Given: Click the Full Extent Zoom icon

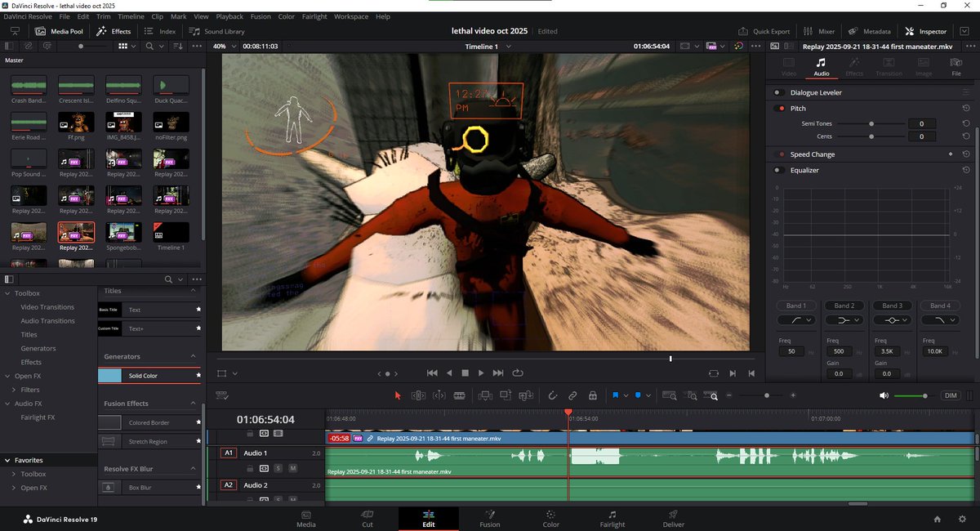Looking at the screenshot, I should pyautogui.click(x=670, y=395).
